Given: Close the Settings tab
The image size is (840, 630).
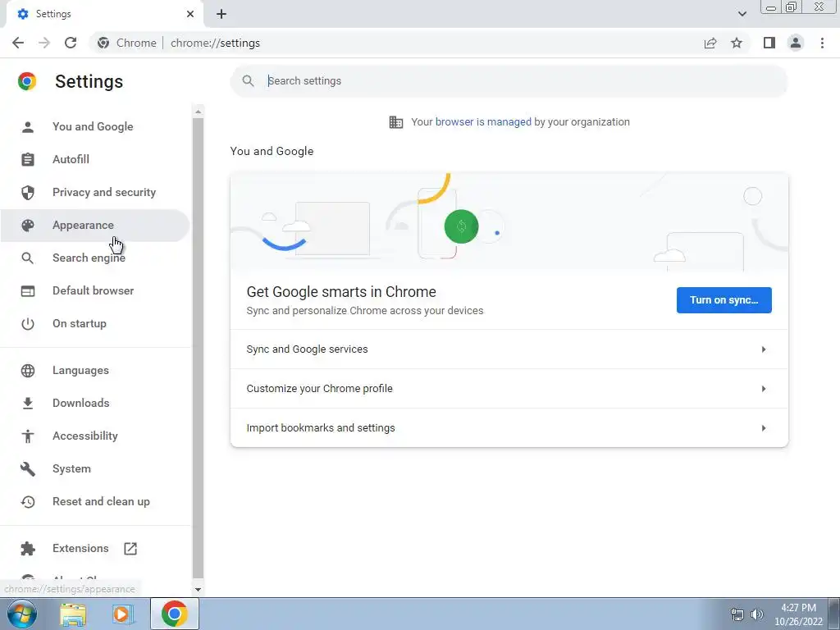Looking at the screenshot, I should [190, 14].
